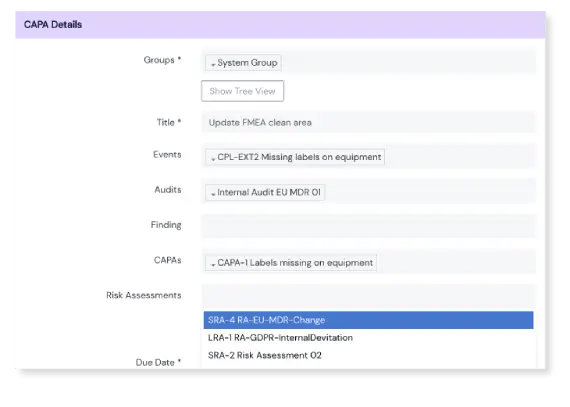Image resolution: width=570 pixels, height=407 pixels.
Task: Click the Labels missing on equipment CAPA tag
Action: [x=295, y=263]
